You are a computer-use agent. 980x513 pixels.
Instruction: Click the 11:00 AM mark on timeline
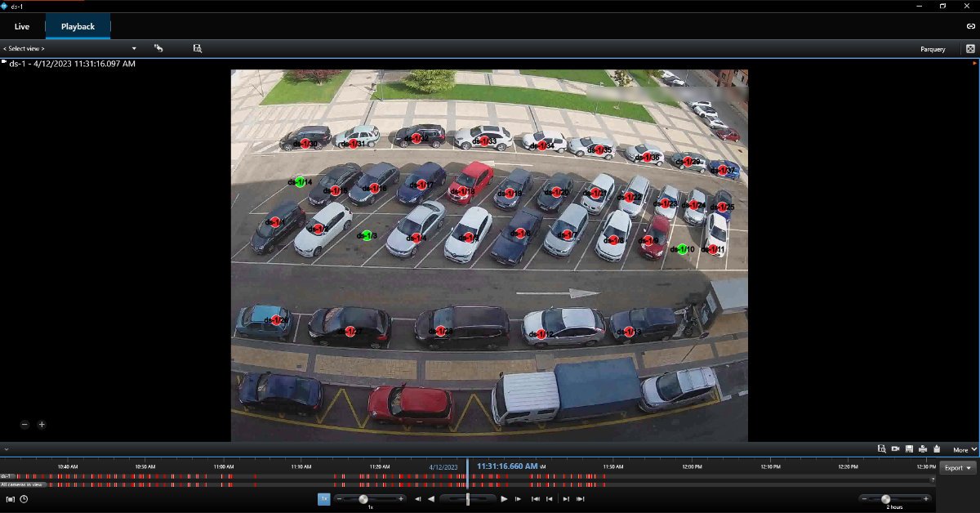pyautogui.click(x=224, y=467)
